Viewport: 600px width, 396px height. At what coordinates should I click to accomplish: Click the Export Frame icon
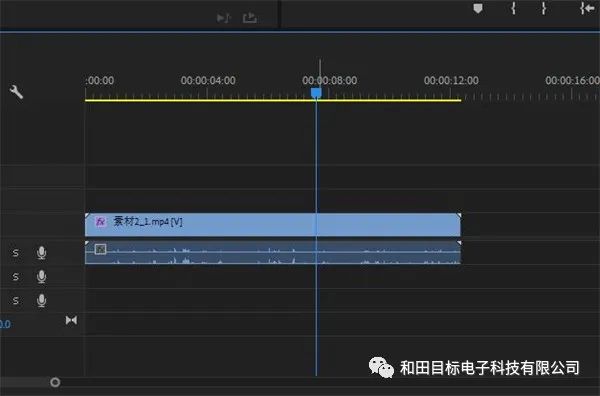[250, 18]
